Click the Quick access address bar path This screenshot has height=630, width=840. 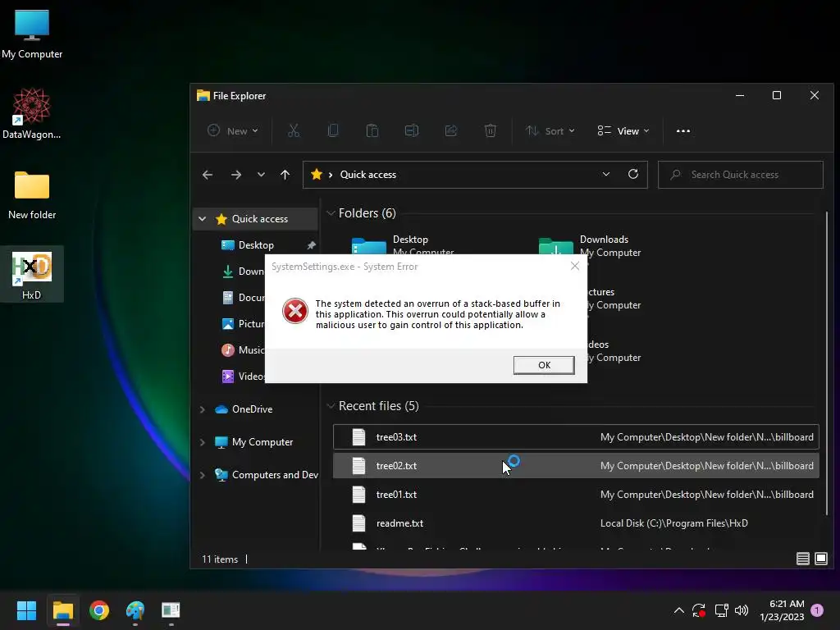(x=368, y=175)
